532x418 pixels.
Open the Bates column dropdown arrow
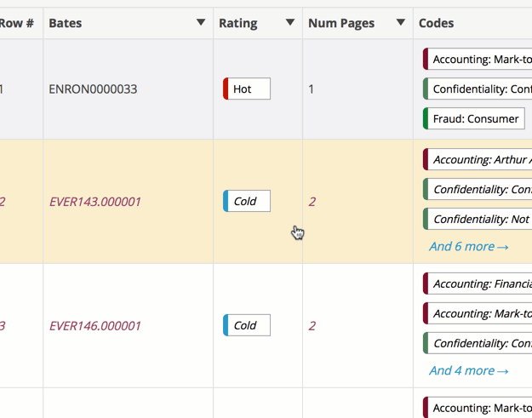pyautogui.click(x=201, y=22)
